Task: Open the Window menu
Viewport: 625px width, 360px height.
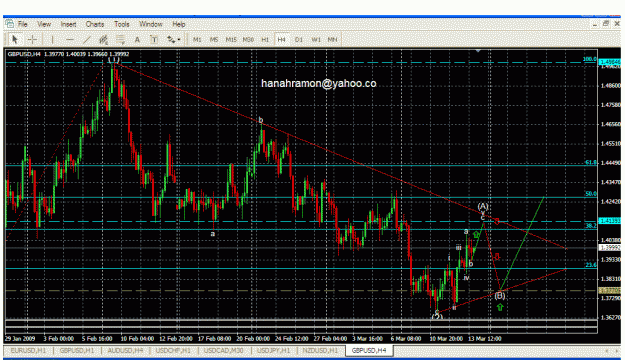Action: point(151,24)
